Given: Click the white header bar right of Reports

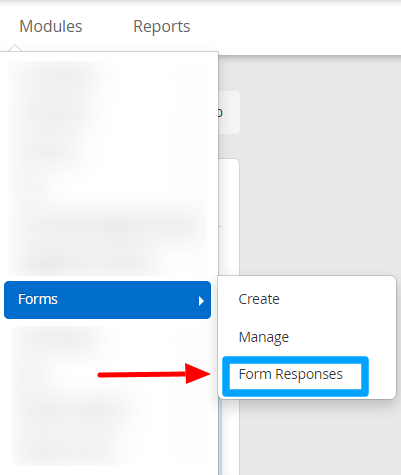Looking at the screenshot, I should coord(297,27).
